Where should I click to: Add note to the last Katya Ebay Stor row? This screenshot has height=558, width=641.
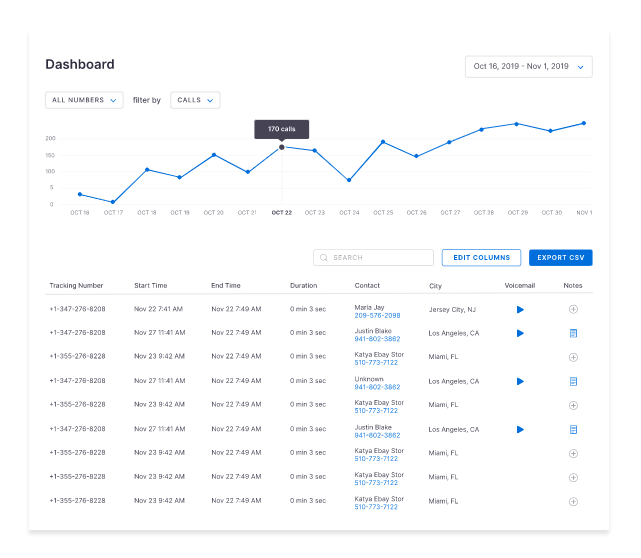573,502
